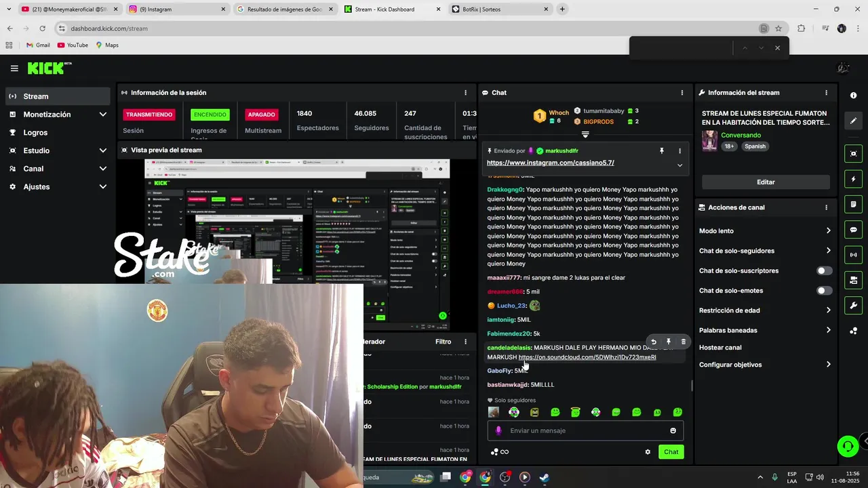
Task: Switch to the Google images results tab
Action: (x=284, y=9)
